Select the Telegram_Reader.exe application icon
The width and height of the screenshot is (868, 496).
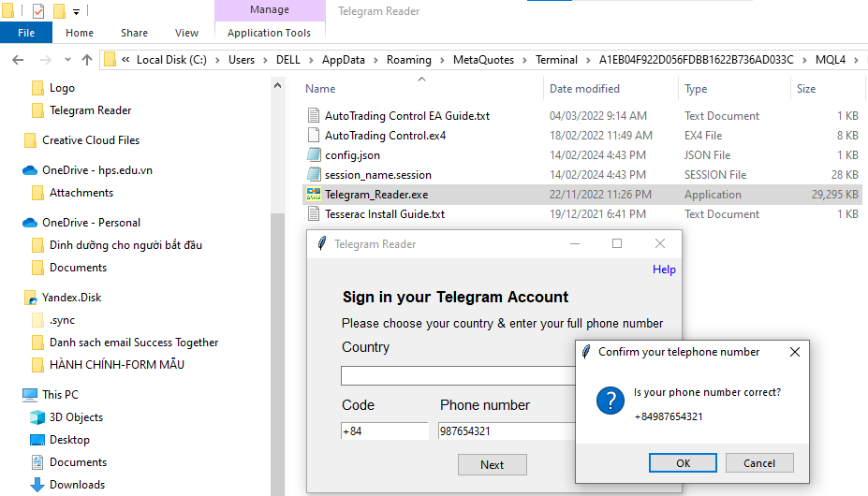(x=314, y=195)
